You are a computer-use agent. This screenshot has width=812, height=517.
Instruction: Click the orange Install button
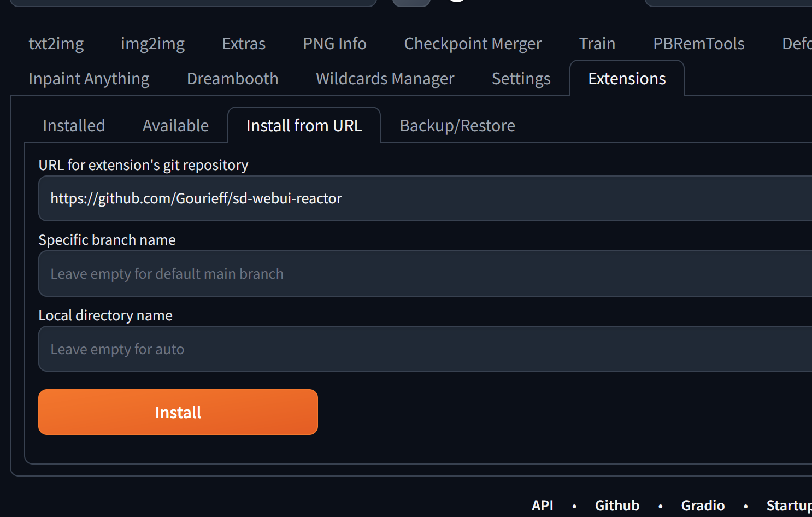coord(178,412)
